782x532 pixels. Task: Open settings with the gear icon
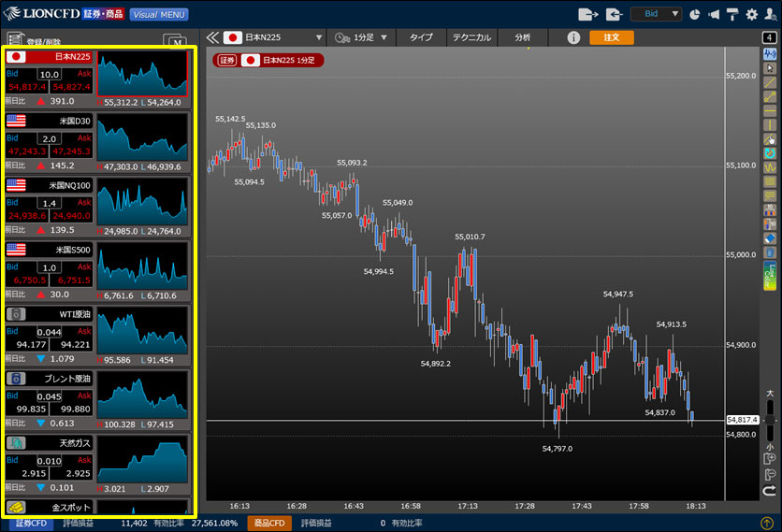coord(751,14)
